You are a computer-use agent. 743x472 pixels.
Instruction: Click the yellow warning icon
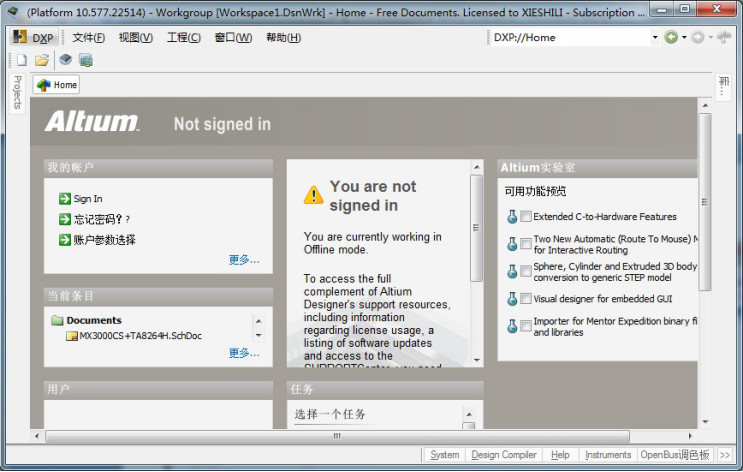click(x=313, y=195)
